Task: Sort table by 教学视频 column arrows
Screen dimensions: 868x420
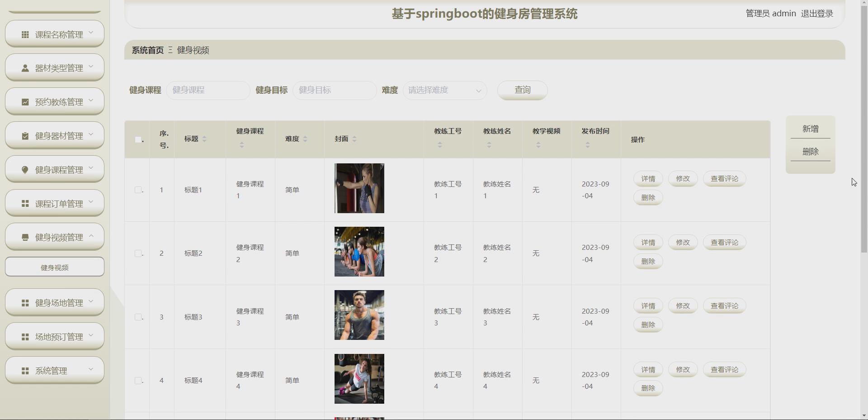Action: (538, 145)
